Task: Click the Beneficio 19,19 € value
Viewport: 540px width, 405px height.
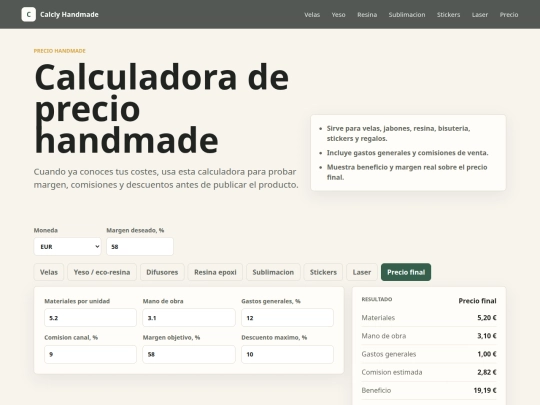Action: tap(485, 391)
